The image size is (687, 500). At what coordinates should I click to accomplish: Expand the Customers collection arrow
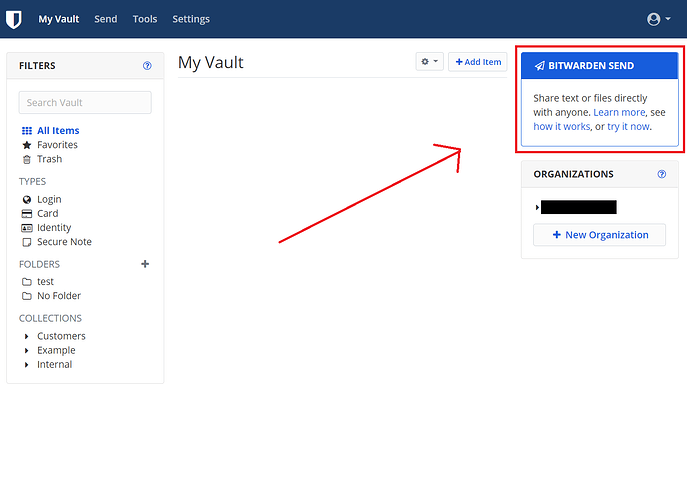point(26,336)
